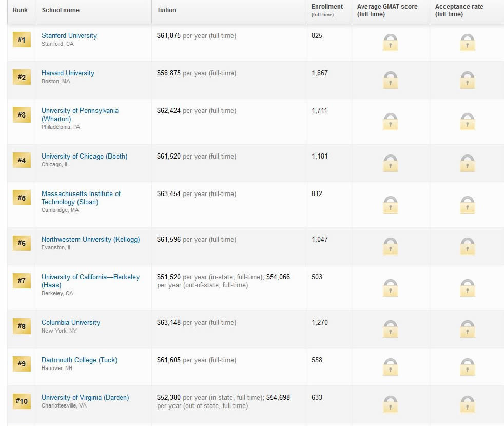Click the GMAT lock icon for MIT Sloan
This screenshot has height=426, width=504.
(x=391, y=205)
